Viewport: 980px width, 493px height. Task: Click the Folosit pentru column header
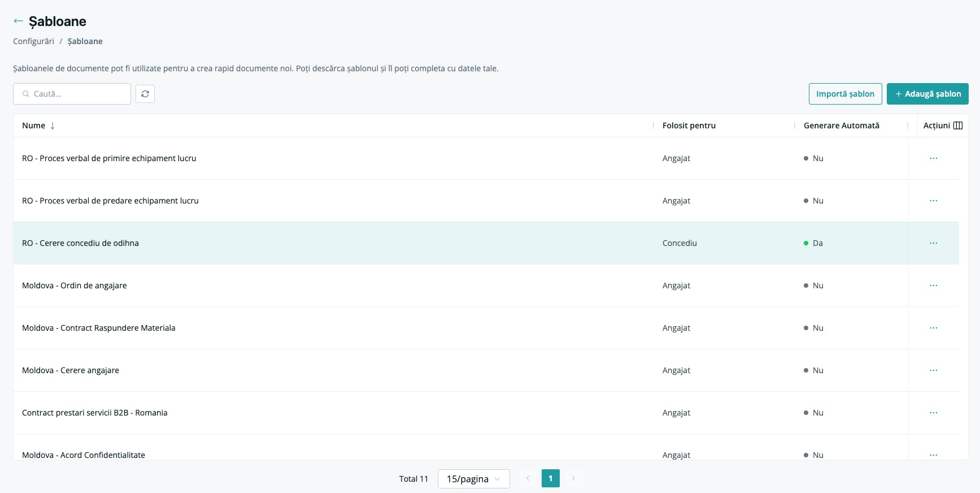(x=689, y=126)
